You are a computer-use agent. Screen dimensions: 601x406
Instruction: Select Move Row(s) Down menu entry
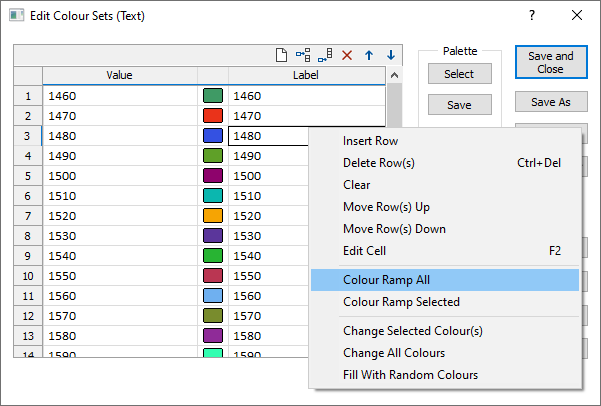click(x=445, y=228)
